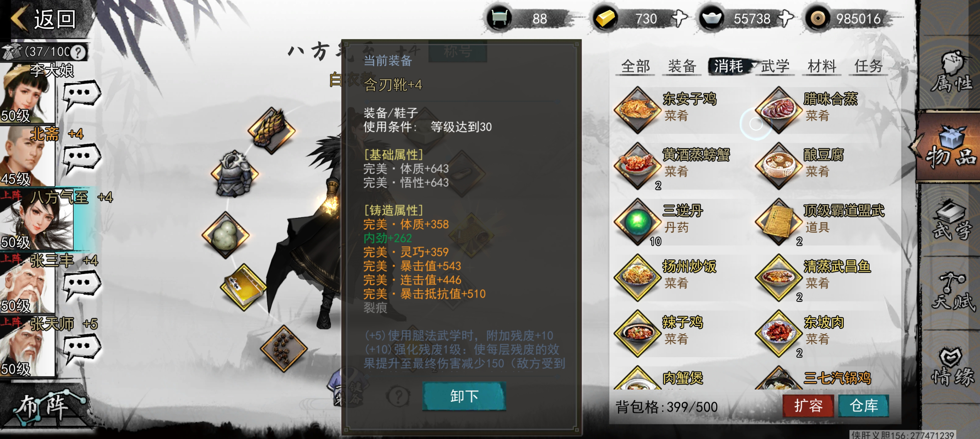Tap the armor equipment slot
Viewport: 980px width, 439px height.
[234, 174]
